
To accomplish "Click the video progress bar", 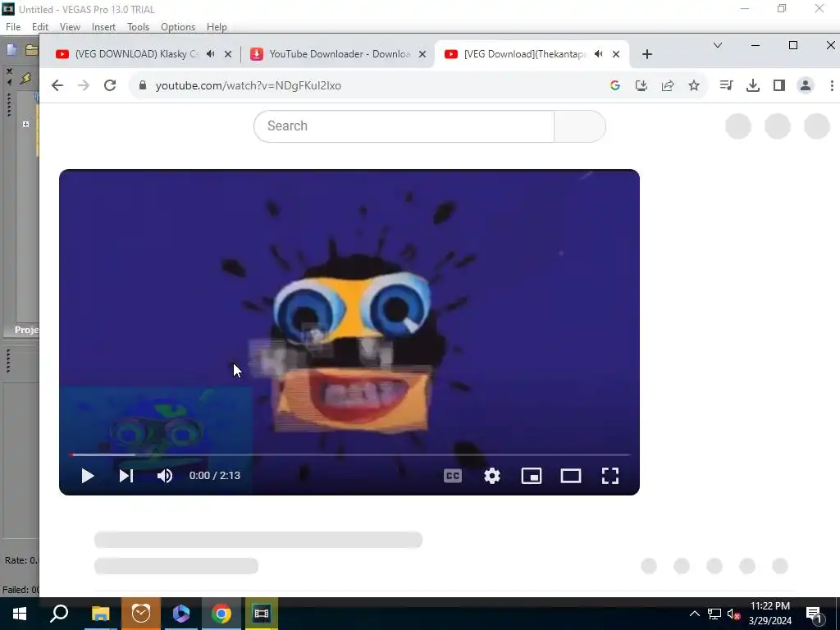I will pos(349,454).
